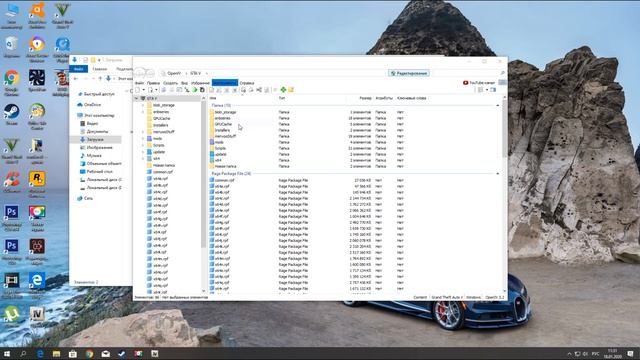
Task: Select Scripts folder in the tree
Action: pos(158,145)
